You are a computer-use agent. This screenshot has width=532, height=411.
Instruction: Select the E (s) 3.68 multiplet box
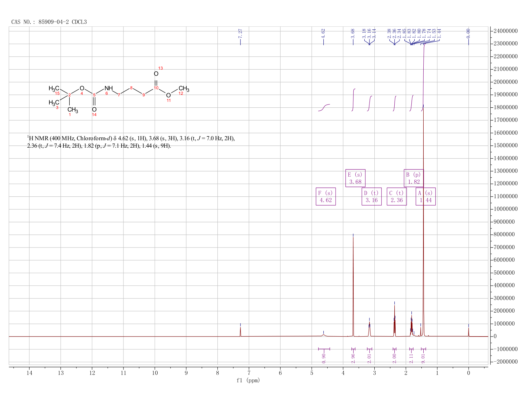355,178
